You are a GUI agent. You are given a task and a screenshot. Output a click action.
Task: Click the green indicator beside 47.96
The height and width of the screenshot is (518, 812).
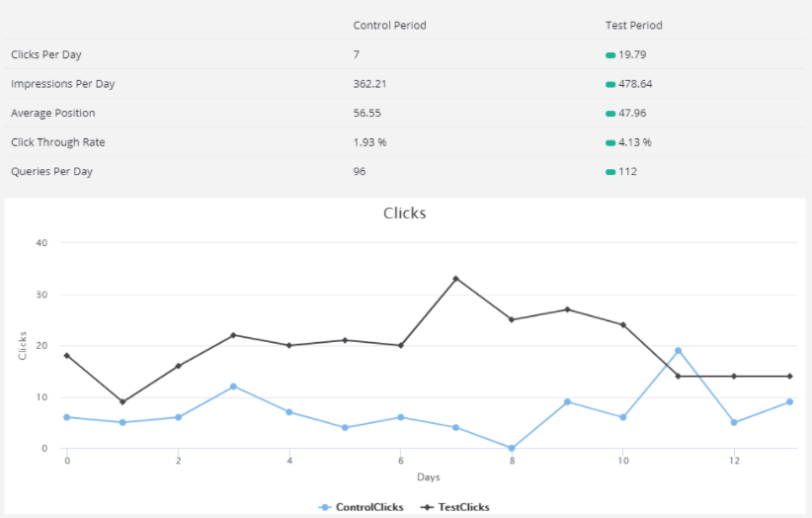(610, 114)
